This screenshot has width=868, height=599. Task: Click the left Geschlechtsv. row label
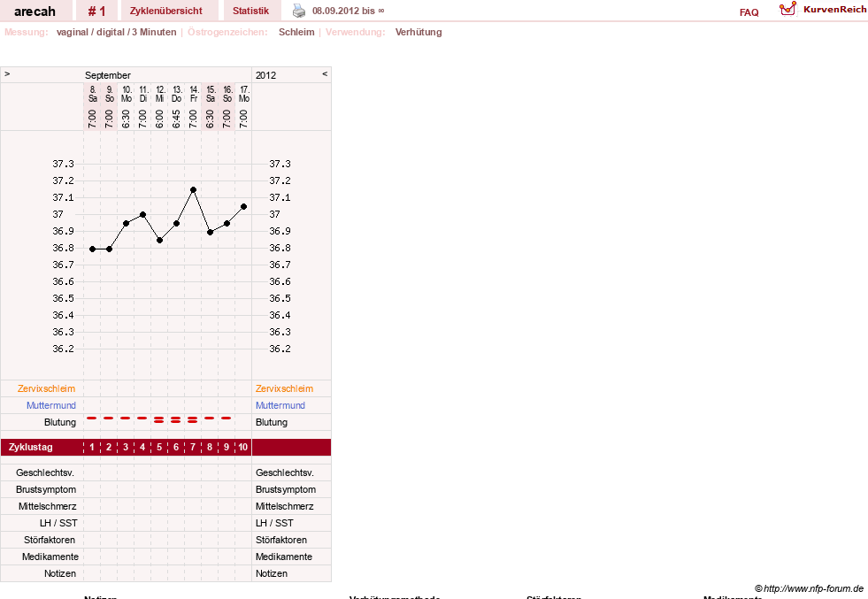point(45,472)
